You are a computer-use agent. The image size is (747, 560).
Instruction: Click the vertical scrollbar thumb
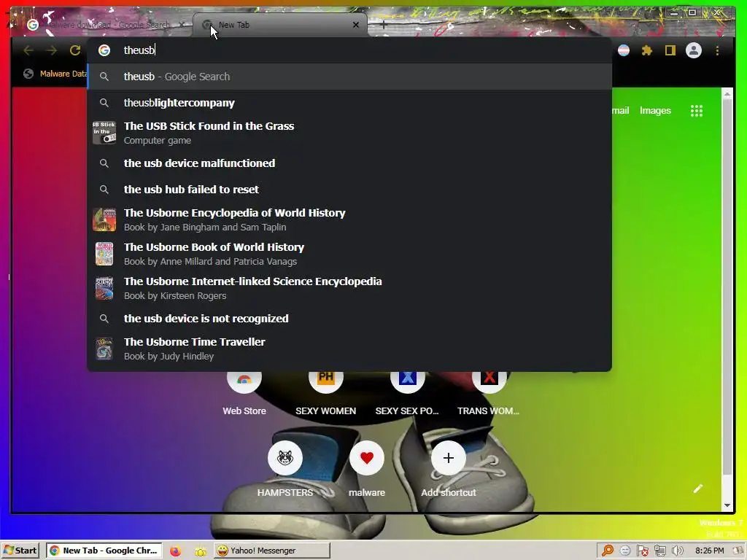727,287
